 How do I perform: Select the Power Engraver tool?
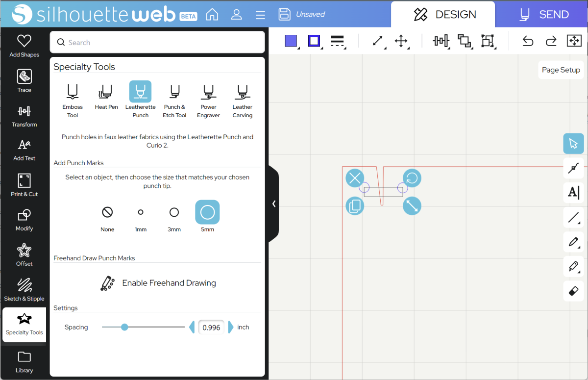pos(209,101)
